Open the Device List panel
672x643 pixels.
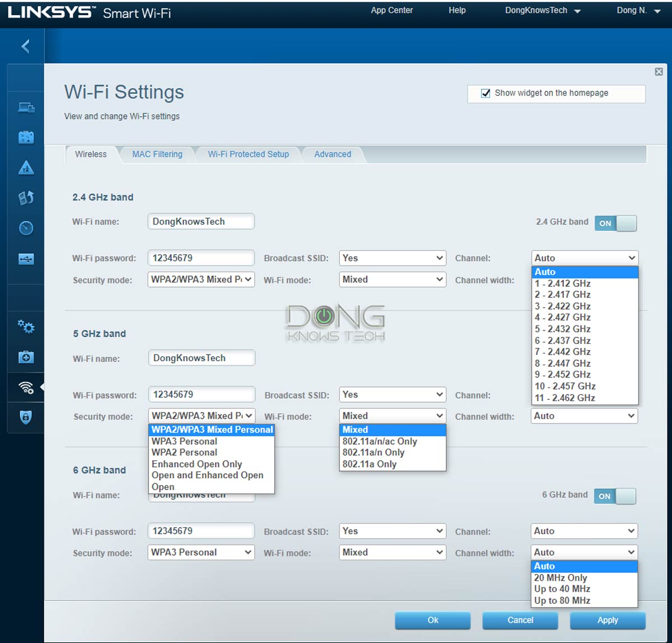point(26,108)
